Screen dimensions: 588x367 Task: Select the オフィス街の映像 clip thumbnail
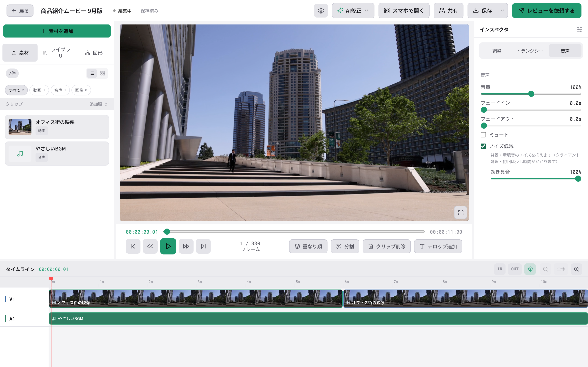click(x=20, y=127)
